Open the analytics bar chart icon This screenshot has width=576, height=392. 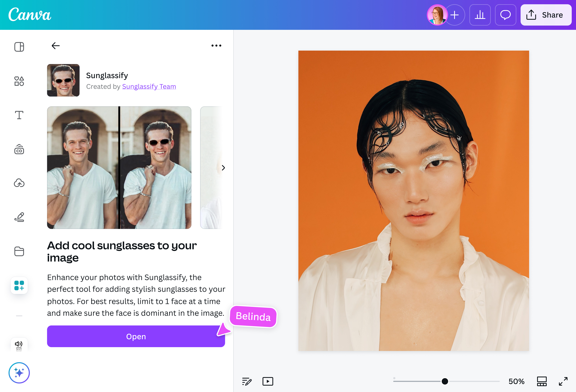click(x=480, y=15)
